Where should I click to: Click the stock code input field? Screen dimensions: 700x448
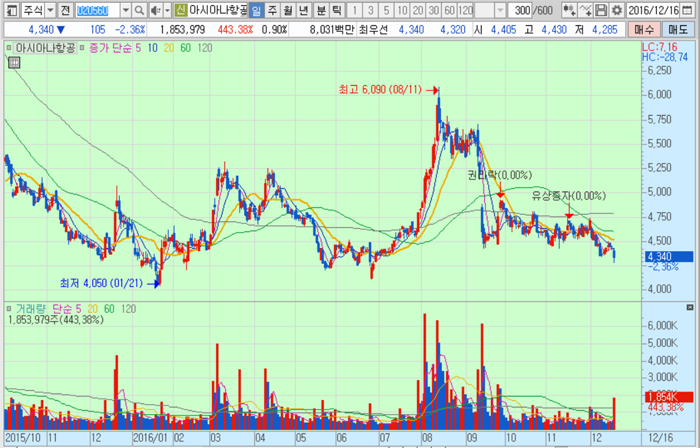[98, 10]
